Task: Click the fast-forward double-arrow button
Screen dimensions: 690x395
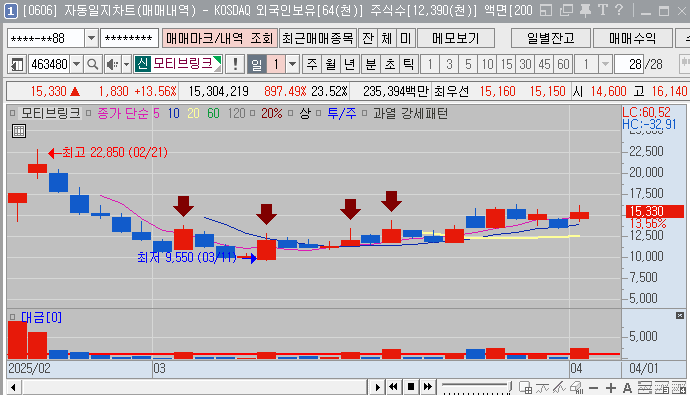Action: click(428, 387)
